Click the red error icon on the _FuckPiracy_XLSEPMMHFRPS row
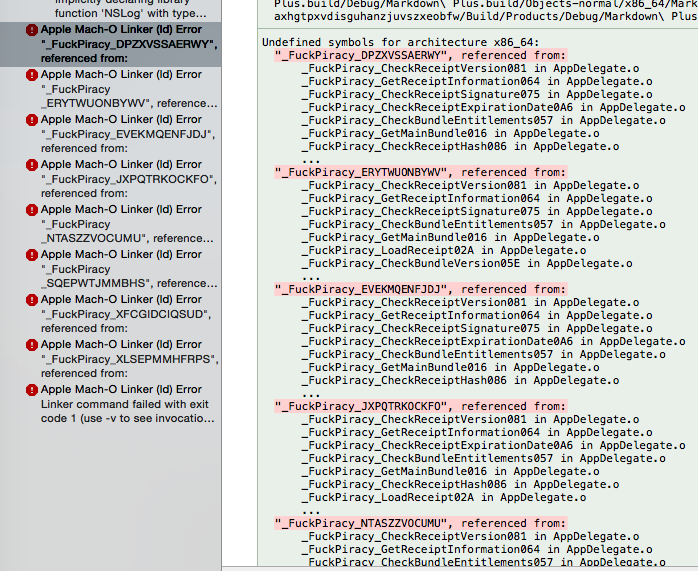698x571 pixels. pos(32,344)
